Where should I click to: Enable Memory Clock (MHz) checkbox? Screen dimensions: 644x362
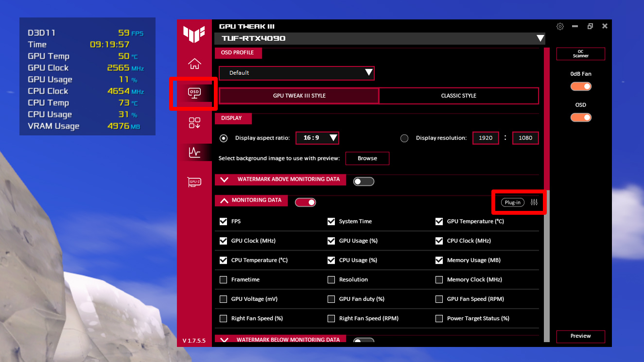(x=439, y=280)
